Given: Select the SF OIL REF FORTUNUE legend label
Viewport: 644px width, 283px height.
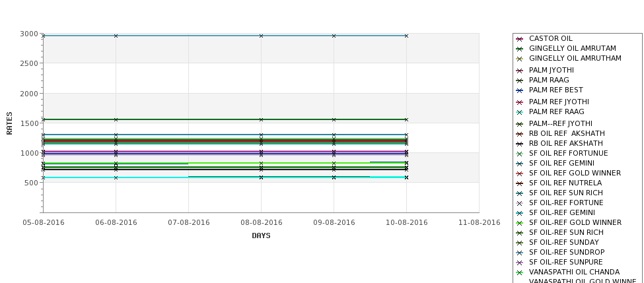Looking at the screenshot, I should coord(569,153).
